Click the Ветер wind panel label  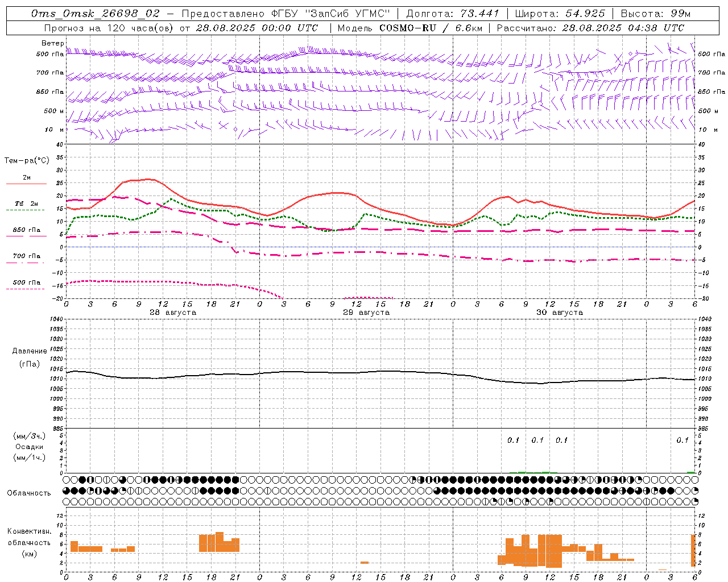coord(52,43)
